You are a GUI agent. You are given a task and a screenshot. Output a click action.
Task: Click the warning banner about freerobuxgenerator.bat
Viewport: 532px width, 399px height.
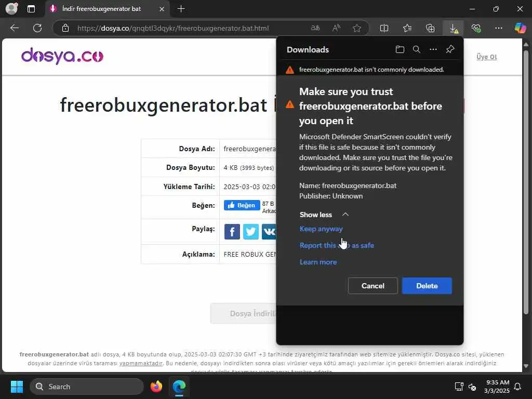coord(370,70)
